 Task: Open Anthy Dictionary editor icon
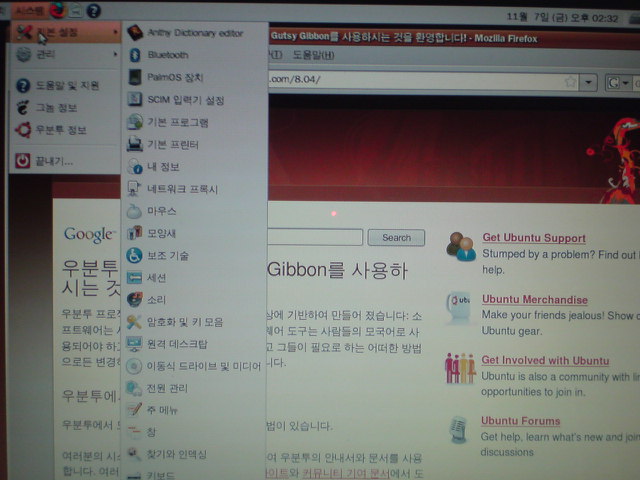pos(135,33)
